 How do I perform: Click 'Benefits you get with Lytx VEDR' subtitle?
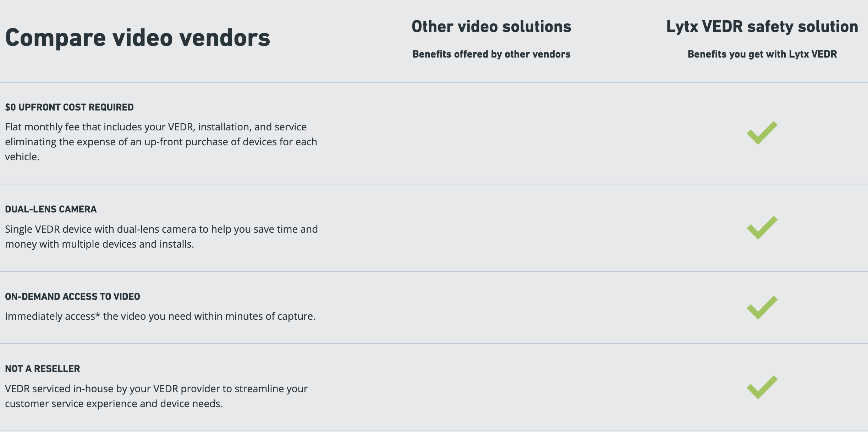click(x=762, y=54)
